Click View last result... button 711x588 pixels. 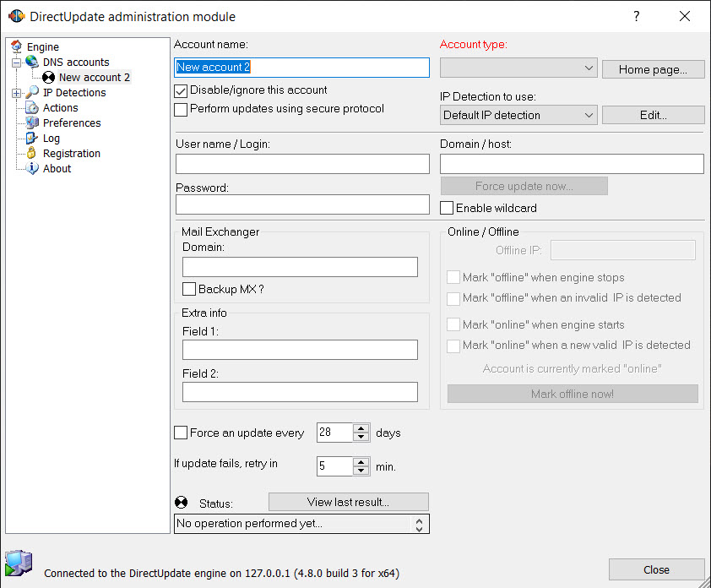[348, 502]
